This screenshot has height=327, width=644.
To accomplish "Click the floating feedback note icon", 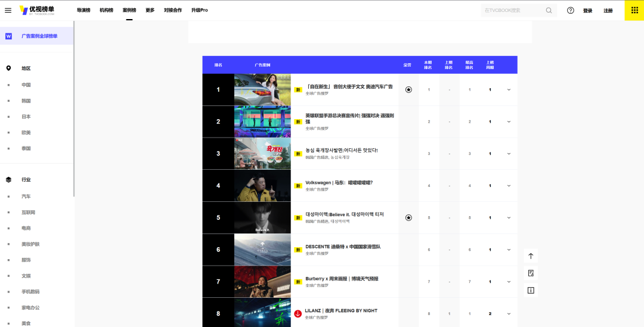I will point(531,273).
